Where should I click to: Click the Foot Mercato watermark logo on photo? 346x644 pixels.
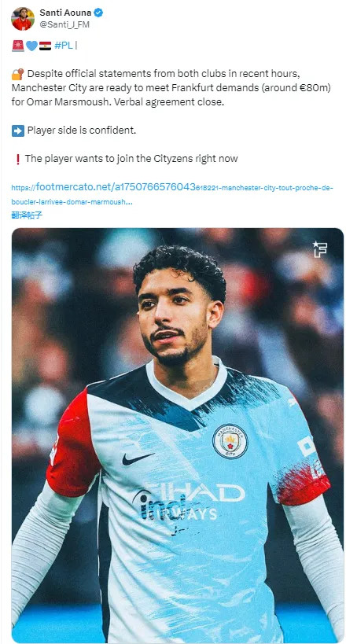pos(319,249)
